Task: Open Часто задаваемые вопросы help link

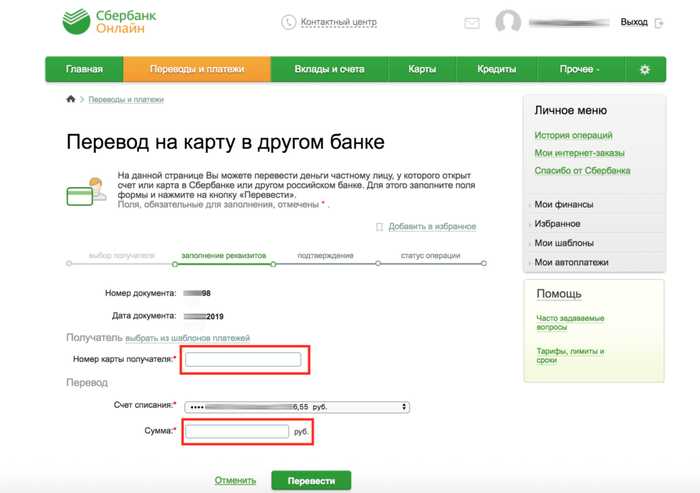Action: pos(570,322)
